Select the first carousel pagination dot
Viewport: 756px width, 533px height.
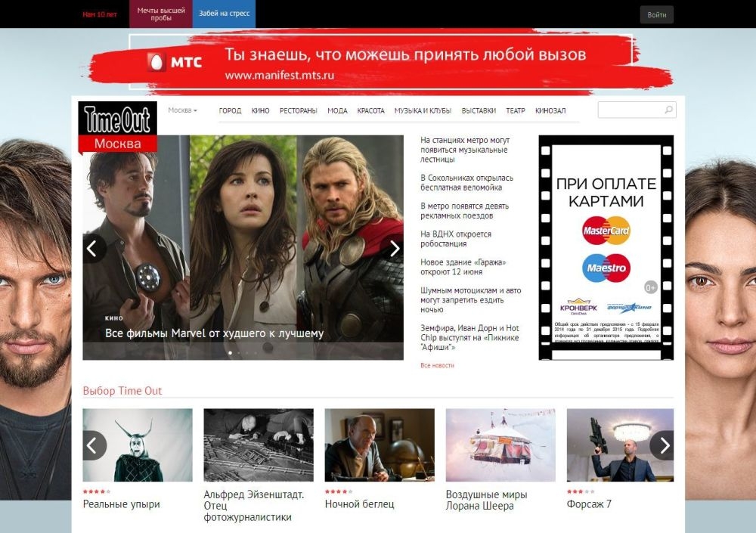[230, 352]
